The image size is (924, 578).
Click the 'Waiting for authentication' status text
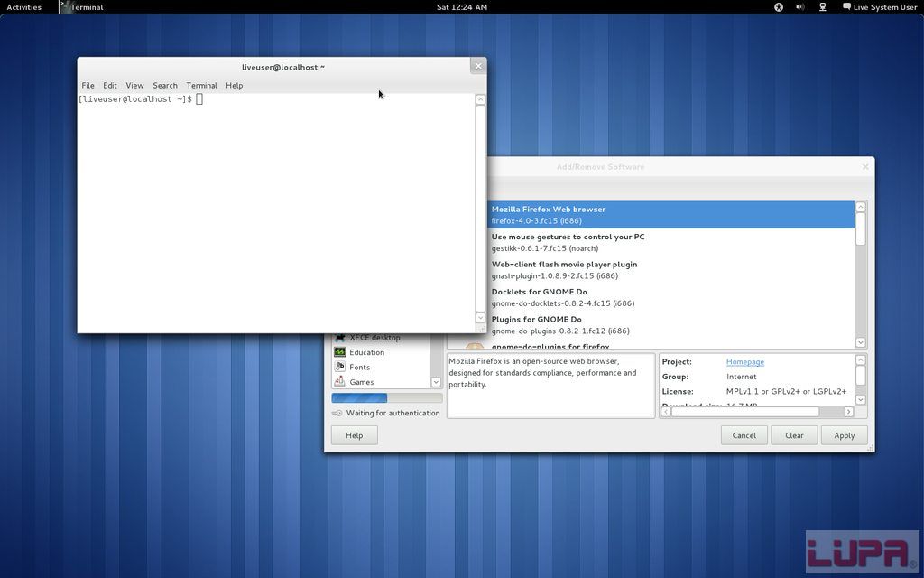393,413
